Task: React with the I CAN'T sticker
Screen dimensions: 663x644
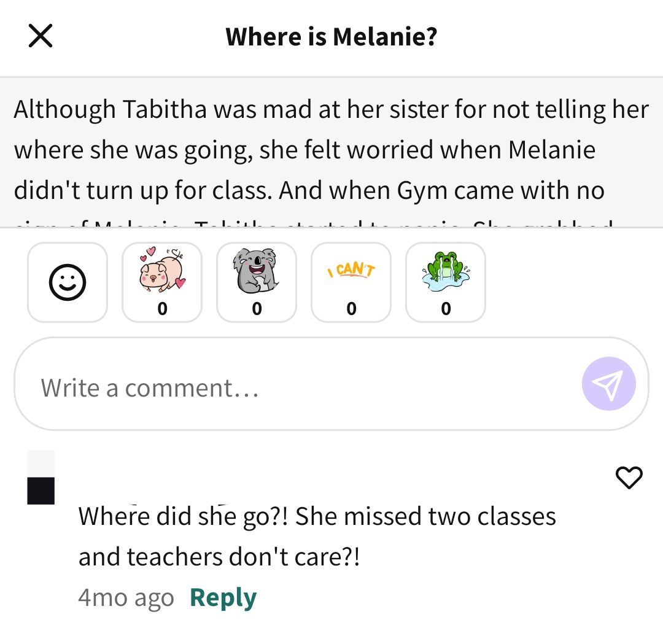Action: pos(351,282)
